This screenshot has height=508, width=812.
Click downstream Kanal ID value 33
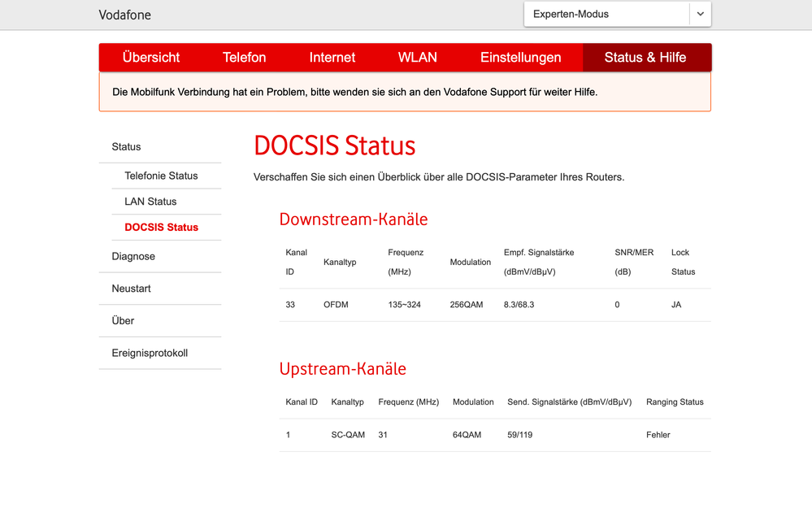290,305
